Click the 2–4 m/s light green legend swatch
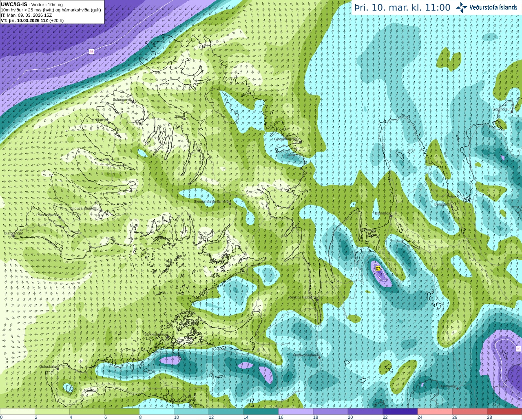 click(x=52, y=411)
